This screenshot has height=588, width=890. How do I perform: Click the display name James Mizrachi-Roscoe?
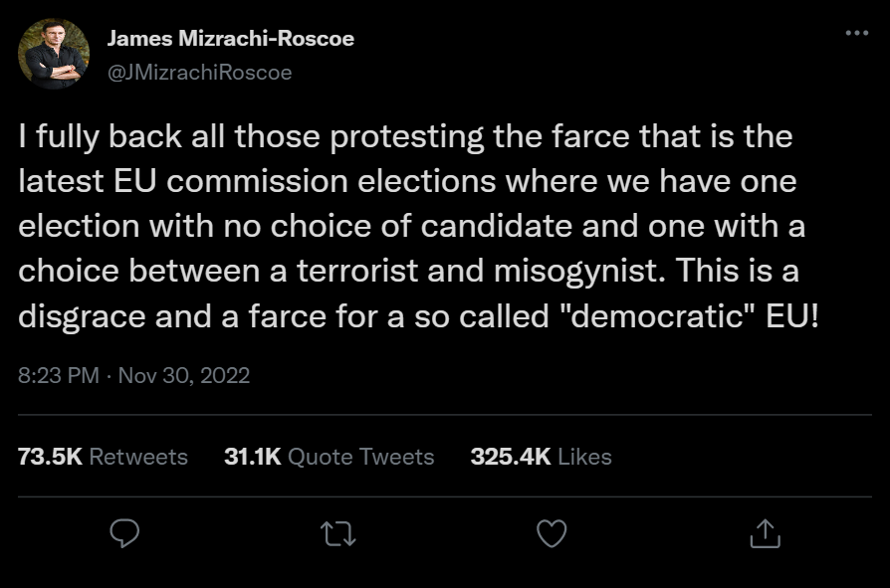(x=233, y=40)
